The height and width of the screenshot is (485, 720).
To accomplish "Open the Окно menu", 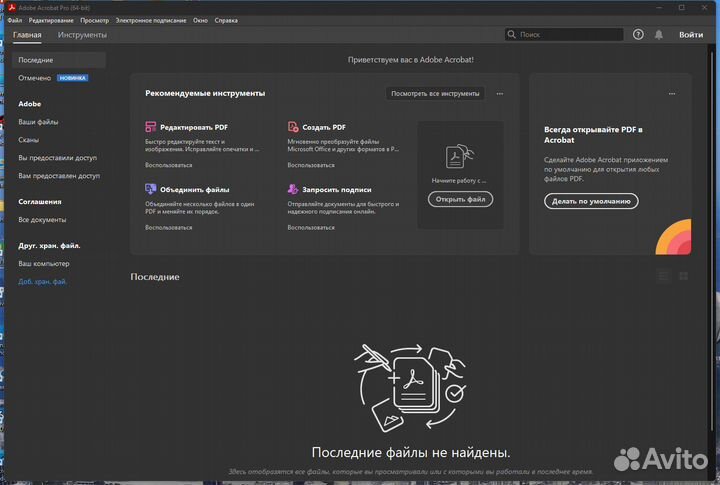I will pyautogui.click(x=200, y=20).
